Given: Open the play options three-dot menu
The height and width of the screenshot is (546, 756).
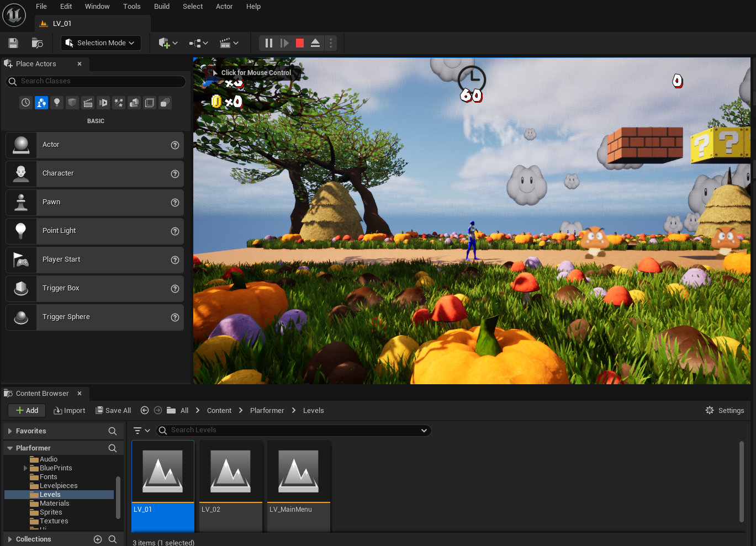Looking at the screenshot, I should click(331, 43).
